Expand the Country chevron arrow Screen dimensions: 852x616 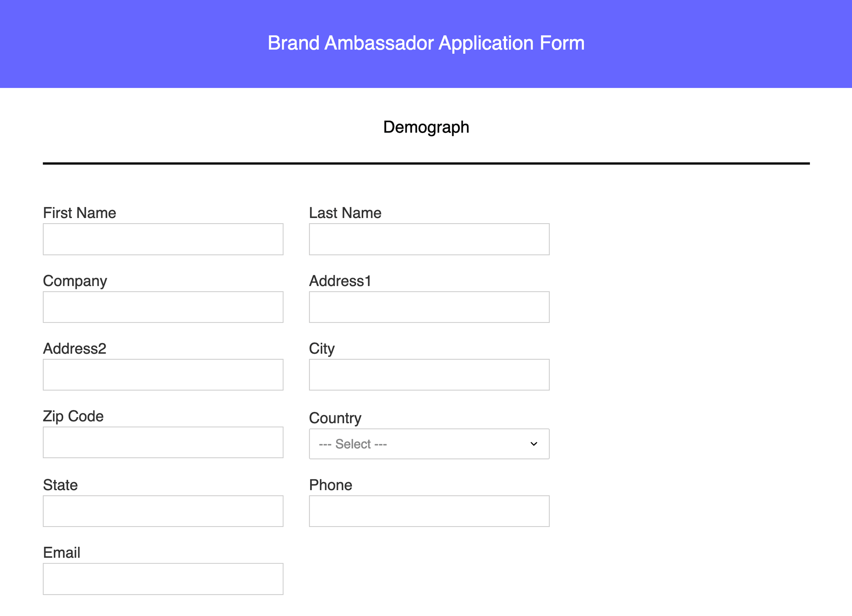tap(534, 444)
